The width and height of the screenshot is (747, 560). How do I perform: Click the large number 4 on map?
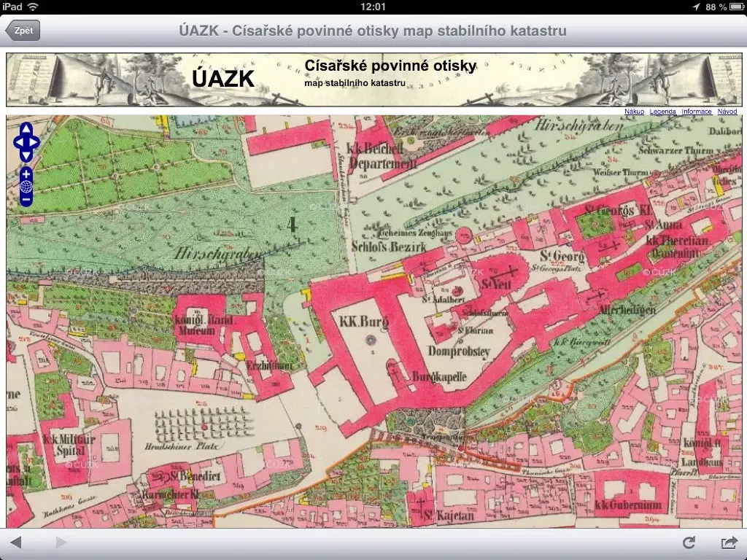click(x=292, y=225)
